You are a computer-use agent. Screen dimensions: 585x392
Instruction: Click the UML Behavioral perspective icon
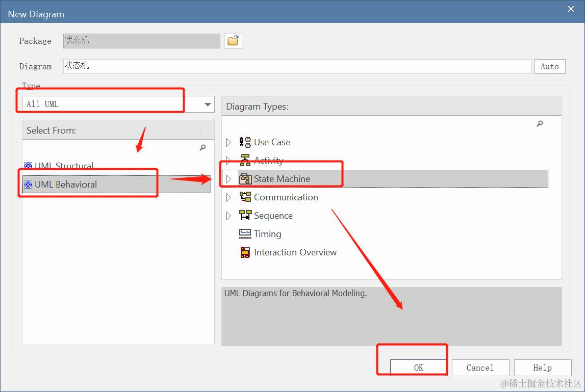click(x=28, y=184)
